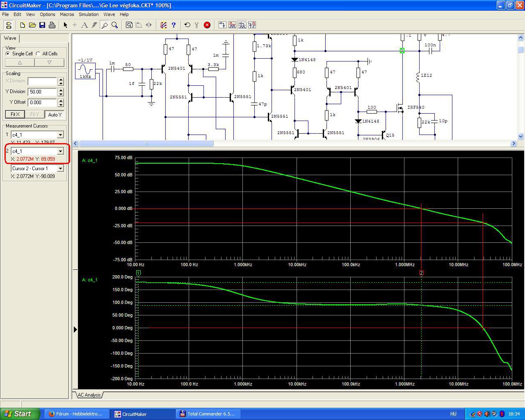Click the Y Division input field
Image resolution: width=525 pixels, height=420 pixels.
[42, 92]
